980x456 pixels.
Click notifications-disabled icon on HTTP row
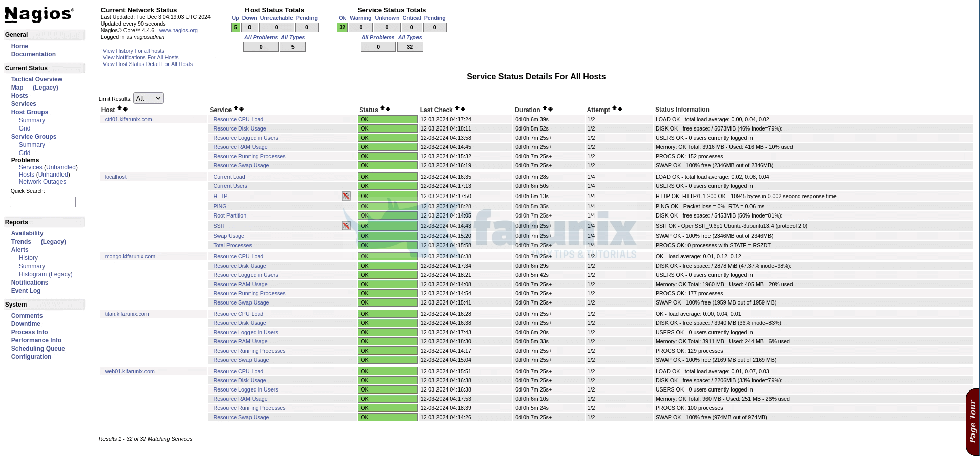coord(346,196)
